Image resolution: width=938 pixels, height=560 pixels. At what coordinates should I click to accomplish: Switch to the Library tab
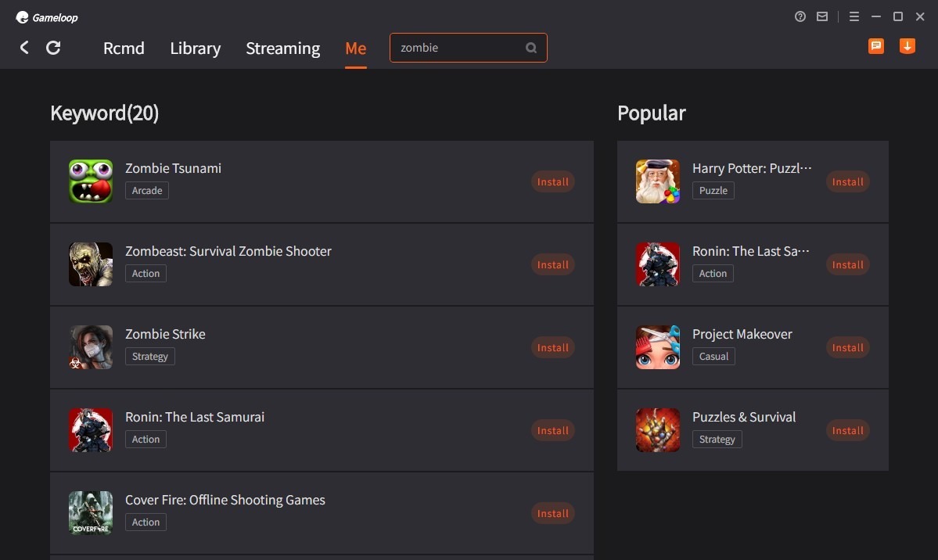pyautogui.click(x=195, y=48)
